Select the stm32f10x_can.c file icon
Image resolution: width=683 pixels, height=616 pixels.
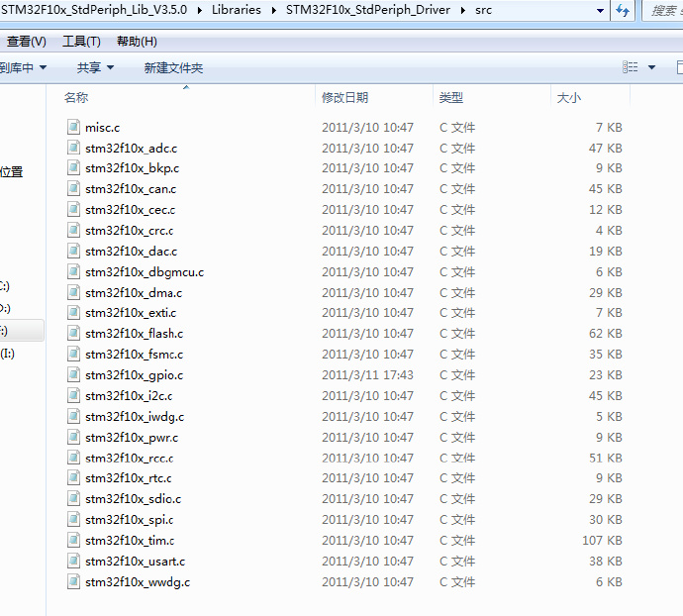coord(73,189)
